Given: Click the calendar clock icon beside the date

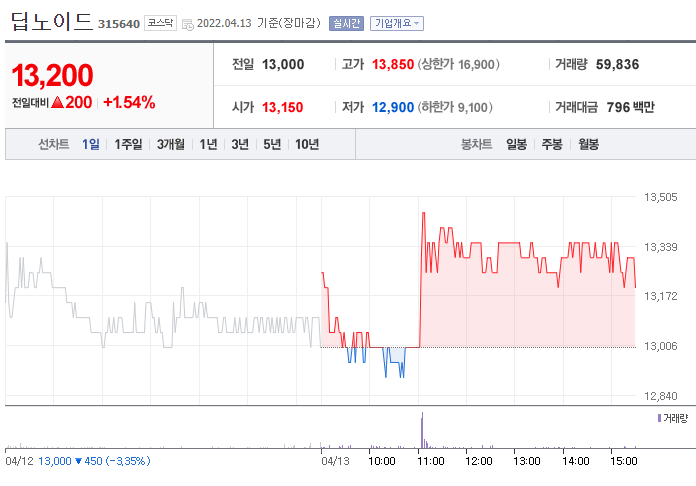Looking at the screenshot, I should (x=188, y=24).
